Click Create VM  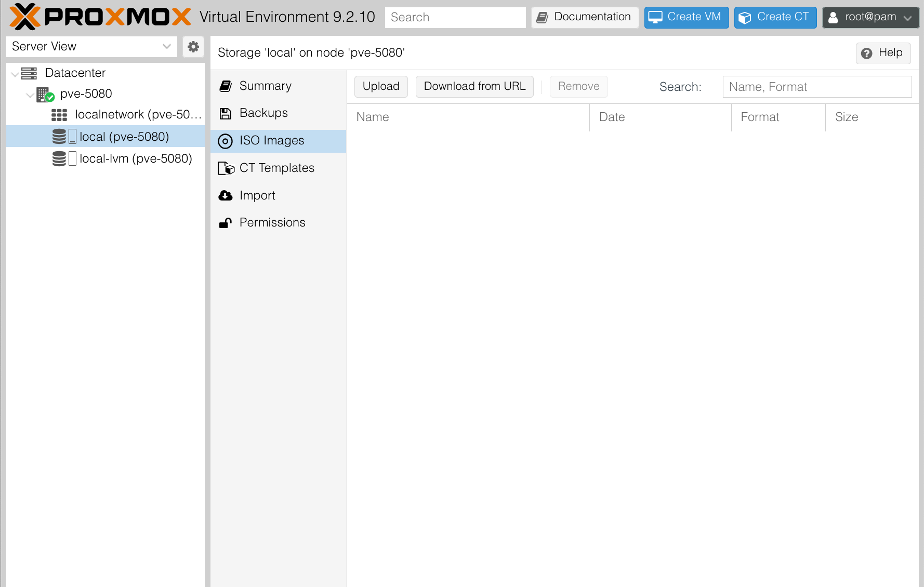pos(687,17)
